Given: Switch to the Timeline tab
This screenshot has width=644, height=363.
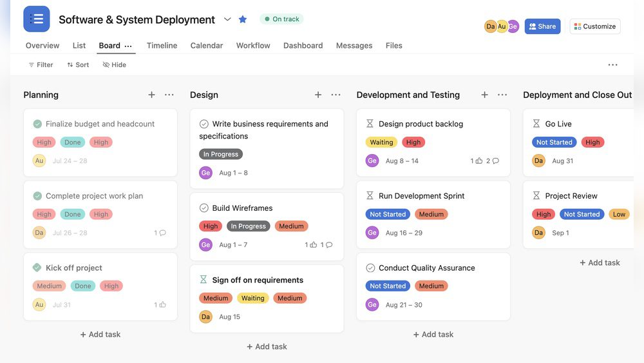Looking at the screenshot, I should pyautogui.click(x=162, y=46).
